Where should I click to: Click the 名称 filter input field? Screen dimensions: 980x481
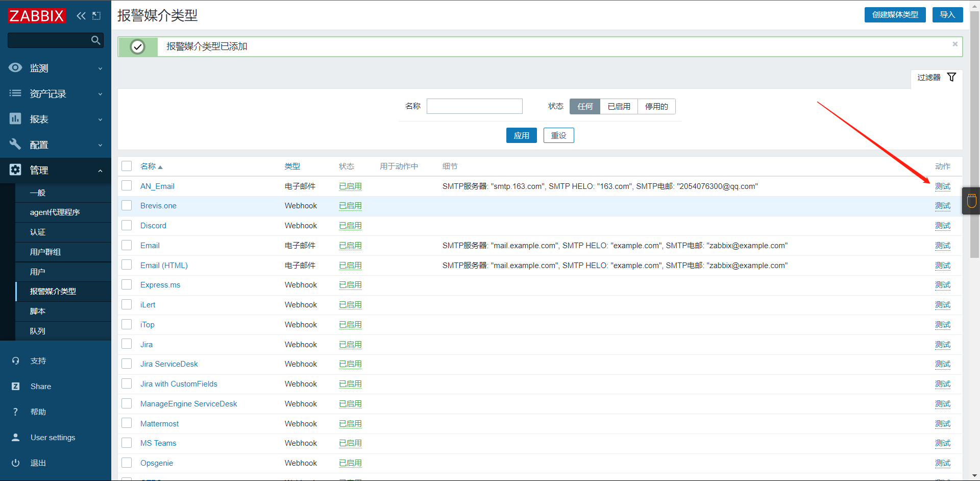point(475,106)
